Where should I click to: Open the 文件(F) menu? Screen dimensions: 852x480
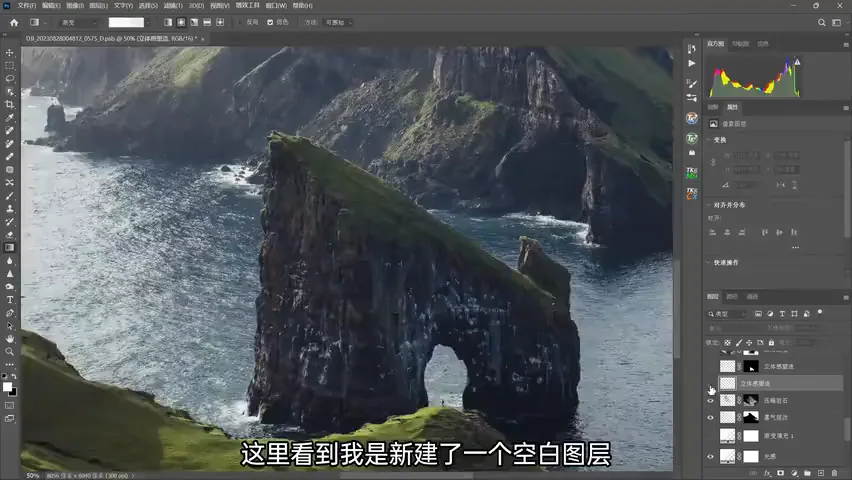click(27, 5)
